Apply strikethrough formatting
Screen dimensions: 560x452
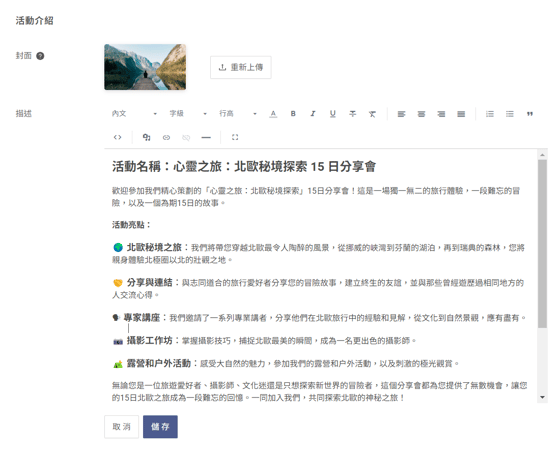click(x=352, y=114)
